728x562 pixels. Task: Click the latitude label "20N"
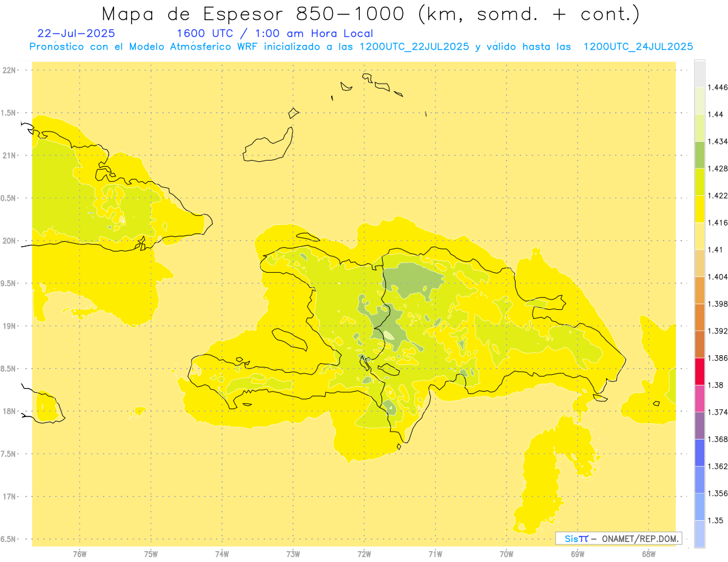click(x=9, y=241)
